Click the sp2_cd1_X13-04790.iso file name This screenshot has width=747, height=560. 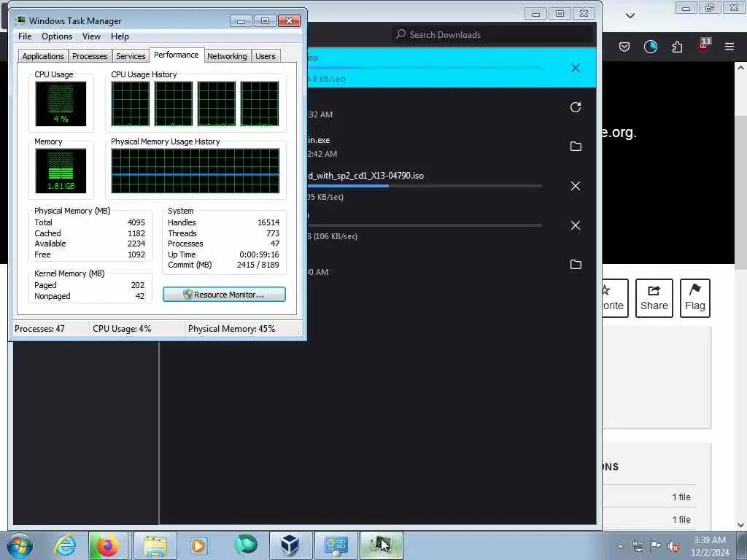point(365,176)
